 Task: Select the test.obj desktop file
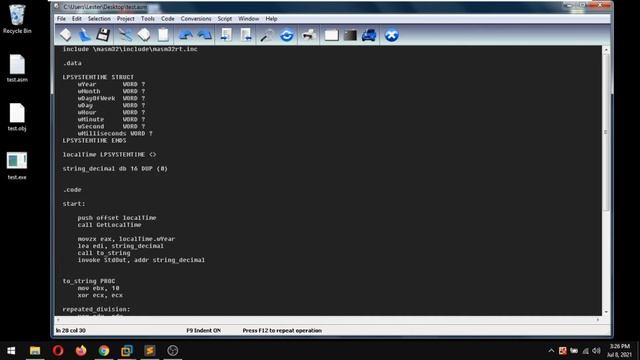tap(17, 117)
